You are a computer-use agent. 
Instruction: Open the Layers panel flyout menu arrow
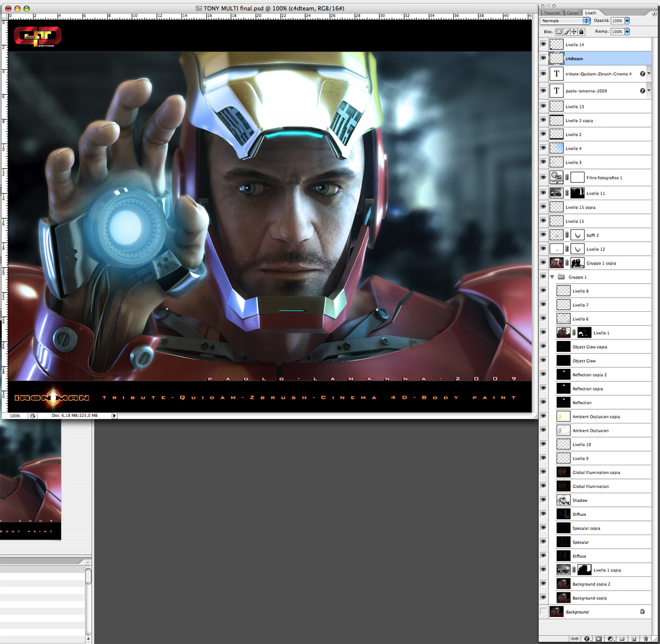[x=654, y=14]
